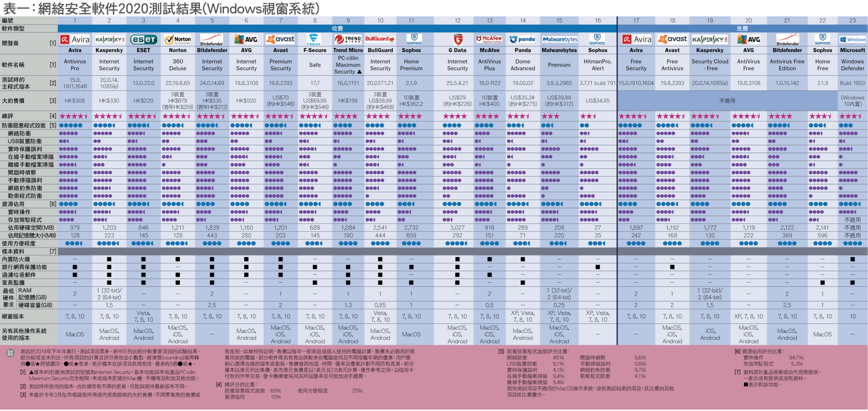Click the BullGuard logo
868x411 pixels.
(x=380, y=39)
